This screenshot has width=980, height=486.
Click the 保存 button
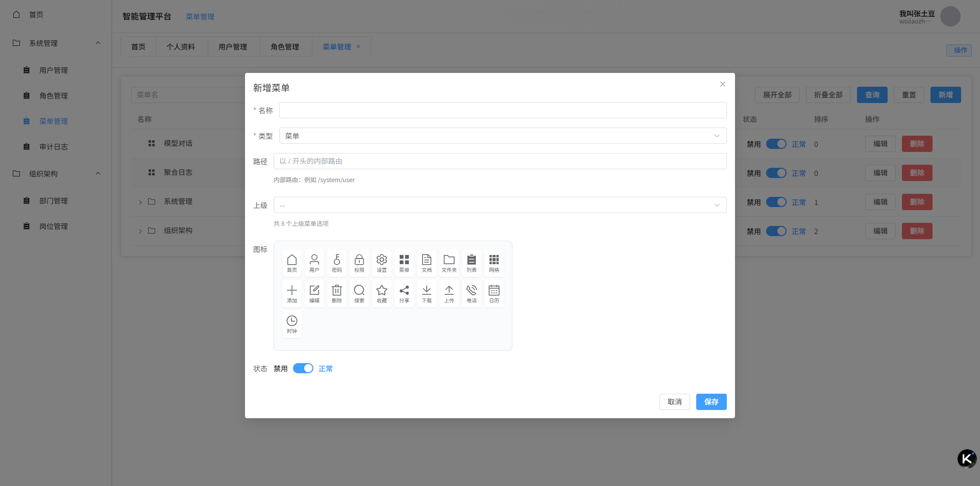tap(711, 402)
